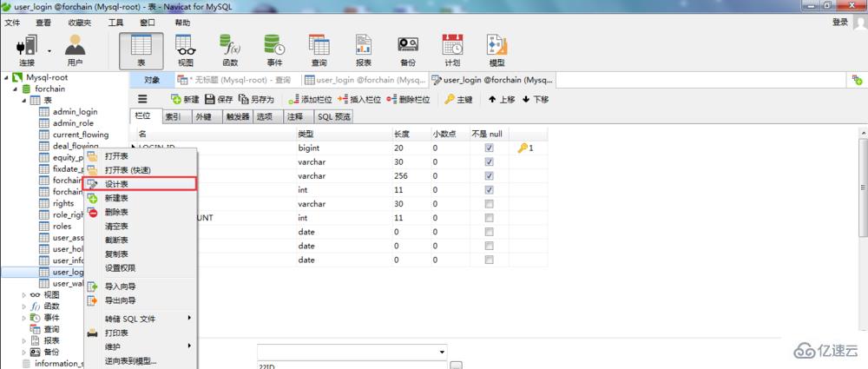Select the 表 table toolbar icon

click(141, 50)
